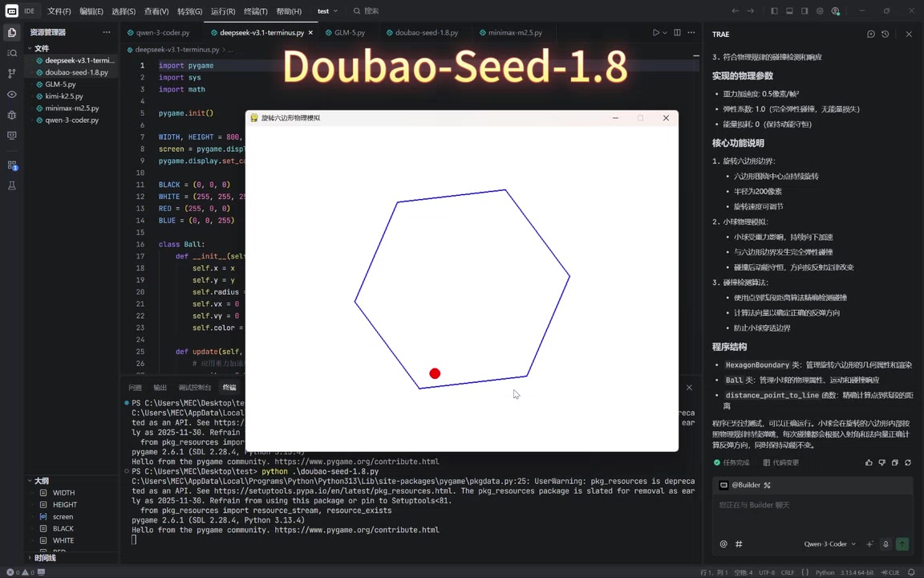The height and width of the screenshot is (578, 924).
Task: Close the deepseek-v3.1-terminus.py tab
Action: pos(310,32)
